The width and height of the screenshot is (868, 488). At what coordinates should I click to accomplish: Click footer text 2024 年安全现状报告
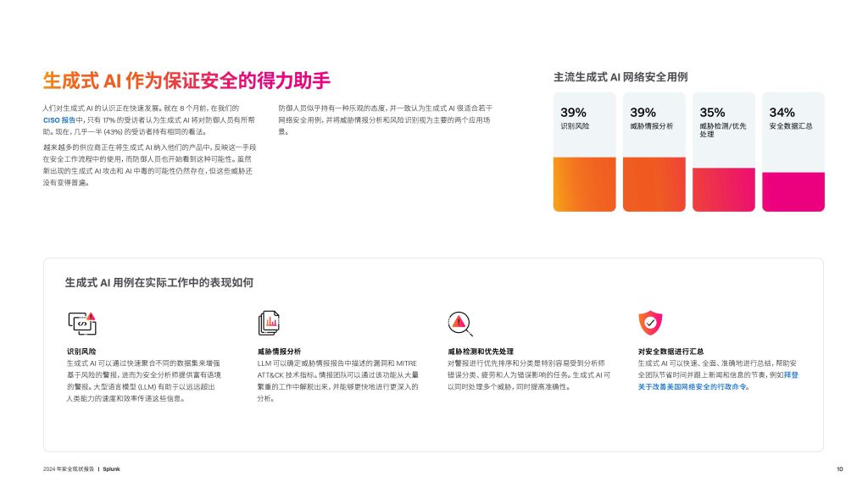click(69, 469)
